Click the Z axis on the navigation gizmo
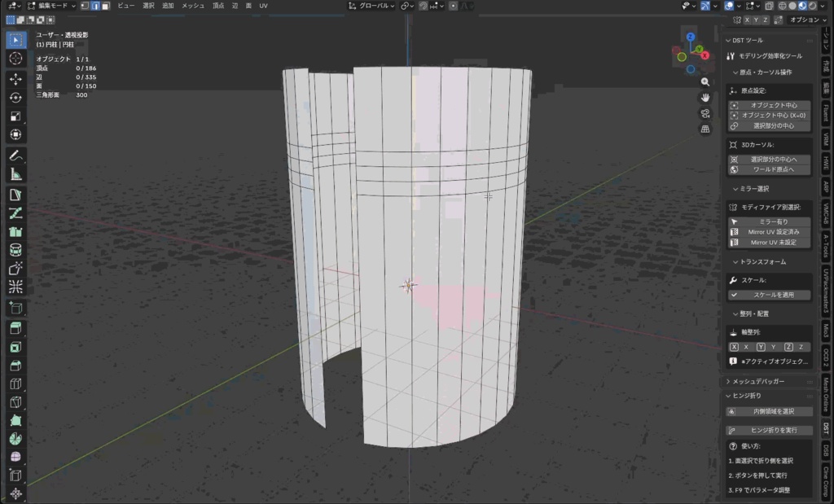The height and width of the screenshot is (504, 834). [690, 37]
